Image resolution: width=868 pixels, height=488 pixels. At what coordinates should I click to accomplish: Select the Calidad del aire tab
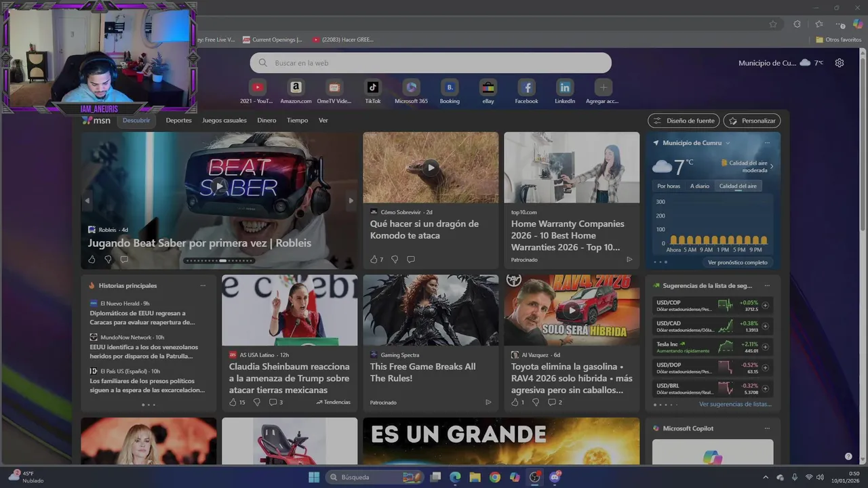[738, 186]
